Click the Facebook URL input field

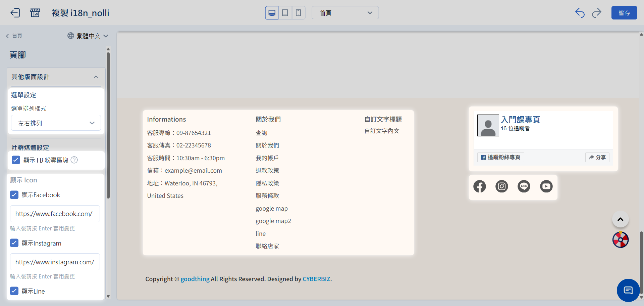[55, 214]
